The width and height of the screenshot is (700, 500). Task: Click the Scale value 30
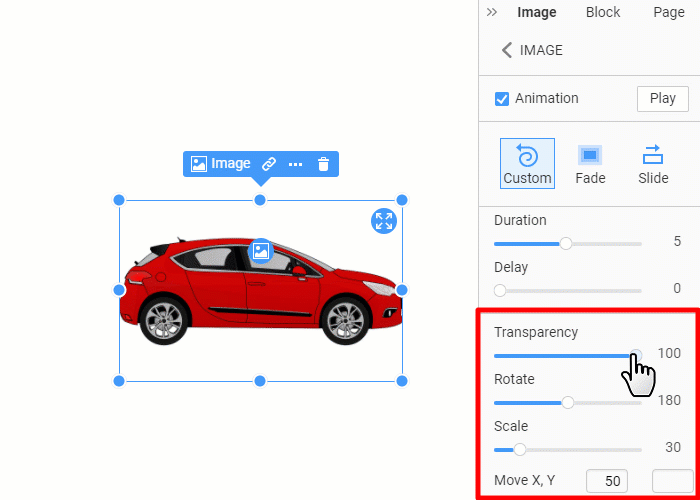(x=673, y=447)
